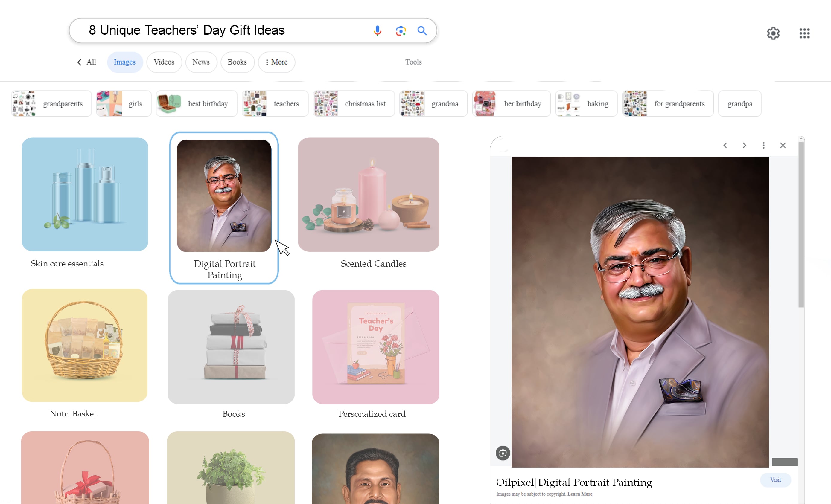Open the Tools options
Image resolution: width=831 pixels, height=504 pixels.
[413, 62]
